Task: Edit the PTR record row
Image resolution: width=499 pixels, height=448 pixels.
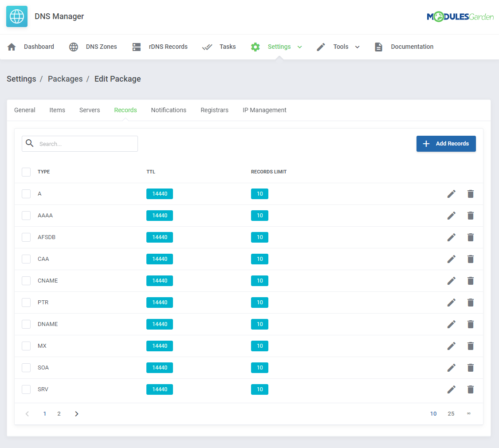Action: click(451, 302)
